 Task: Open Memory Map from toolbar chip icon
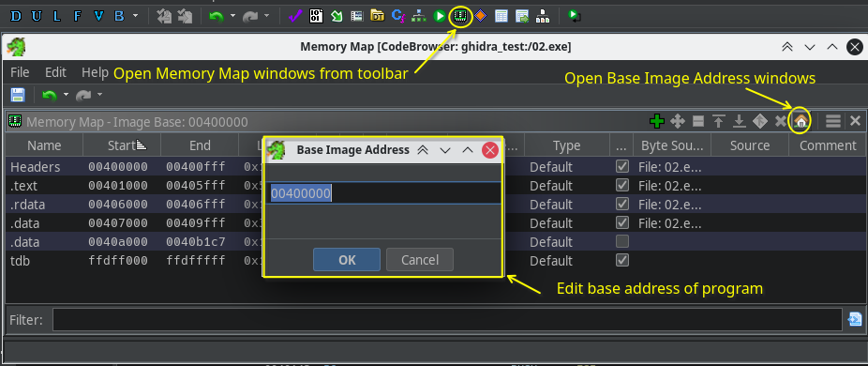[x=459, y=16]
